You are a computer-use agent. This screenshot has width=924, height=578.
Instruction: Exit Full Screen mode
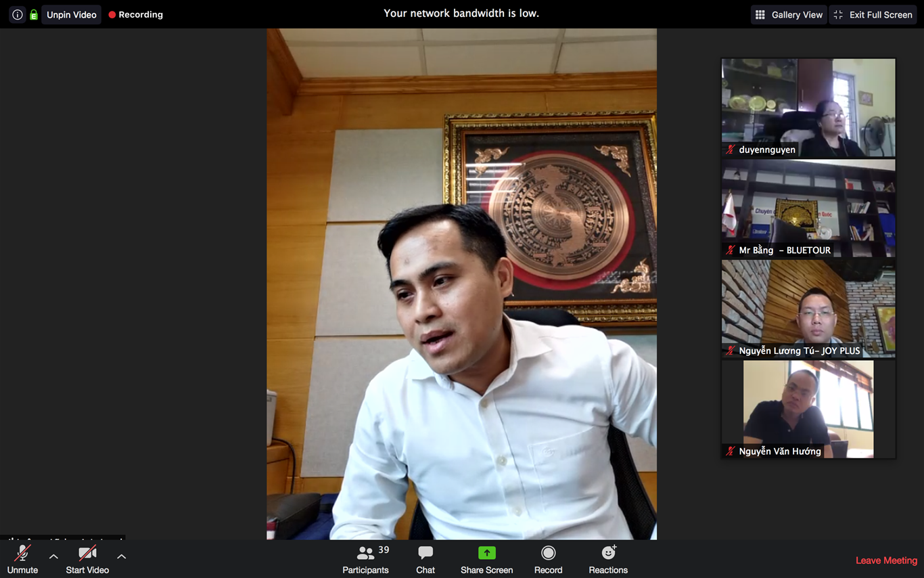tap(873, 14)
